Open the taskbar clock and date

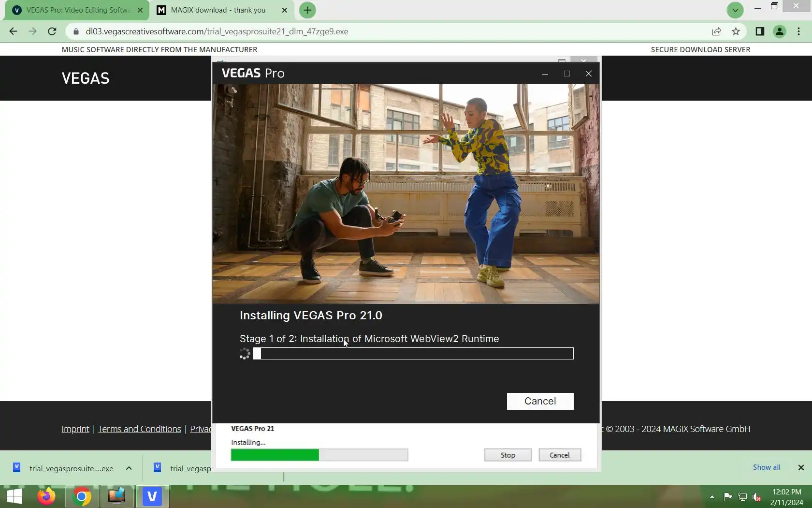pos(787,497)
